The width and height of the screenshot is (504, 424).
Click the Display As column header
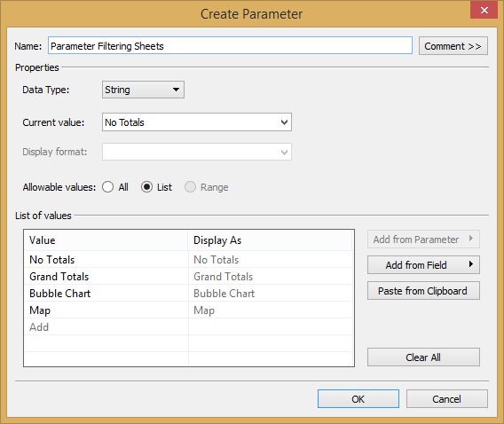pos(270,240)
